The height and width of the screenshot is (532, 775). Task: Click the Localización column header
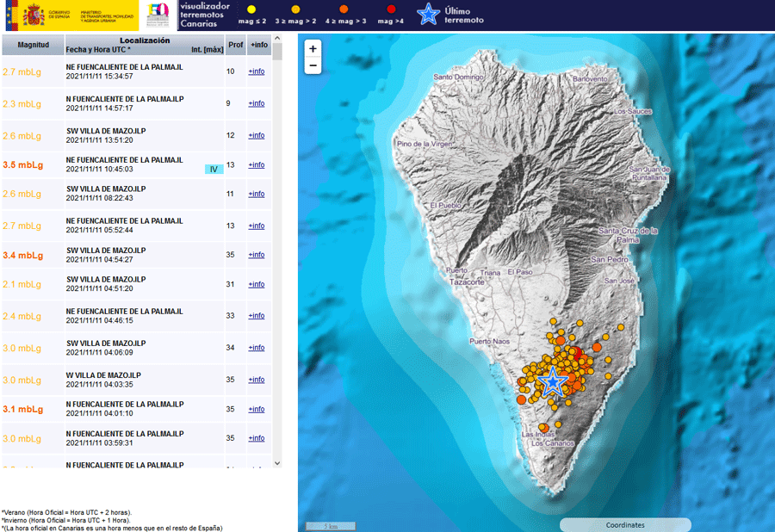point(145,45)
